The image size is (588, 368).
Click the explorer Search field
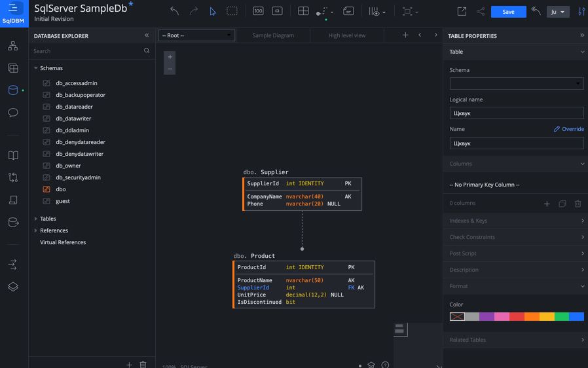coord(87,51)
